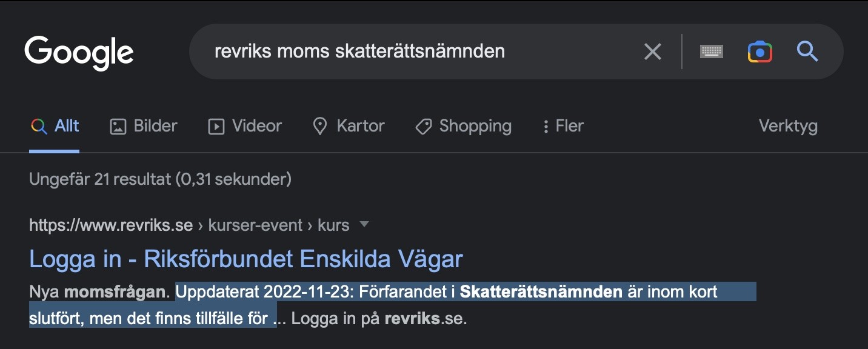Open the Verktyg search tools
868x349 pixels.
pos(788,126)
